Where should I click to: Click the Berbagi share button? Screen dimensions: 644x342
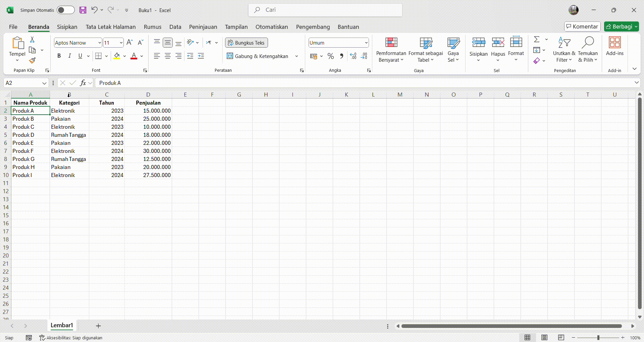tap(621, 26)
